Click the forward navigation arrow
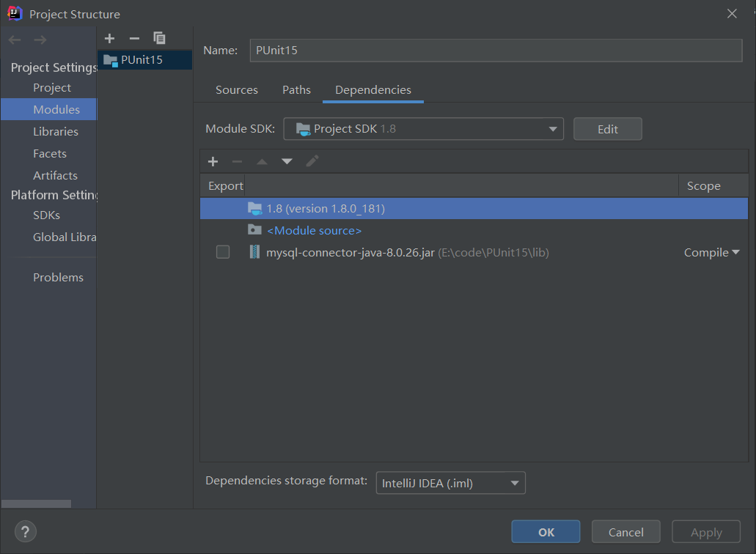 click(x=40, y=40)
